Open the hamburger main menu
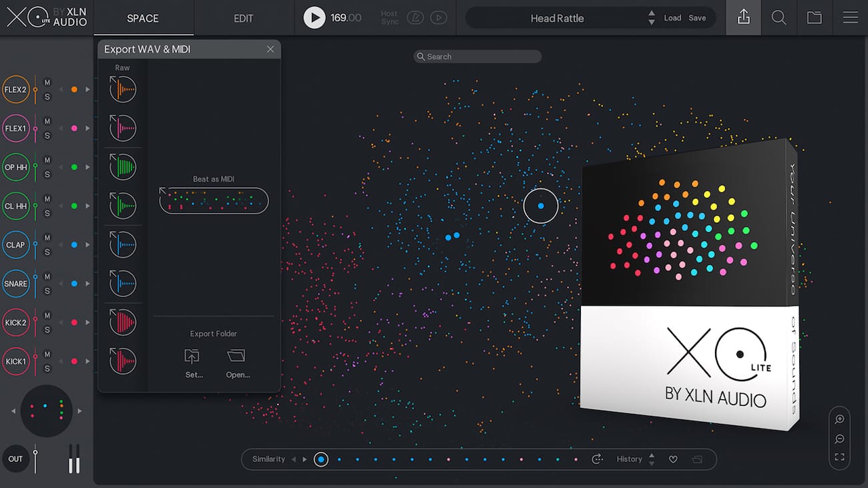Screen dimensions: 868x488 pos(850,18)
